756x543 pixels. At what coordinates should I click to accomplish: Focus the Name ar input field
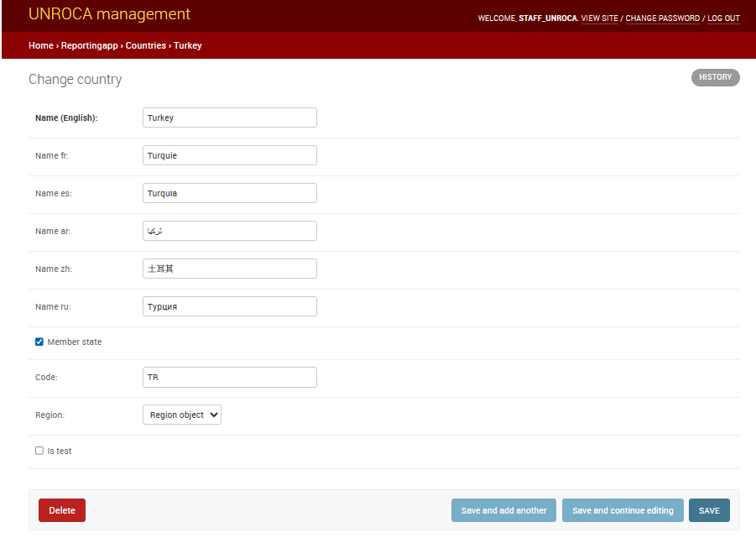[230, 231]
